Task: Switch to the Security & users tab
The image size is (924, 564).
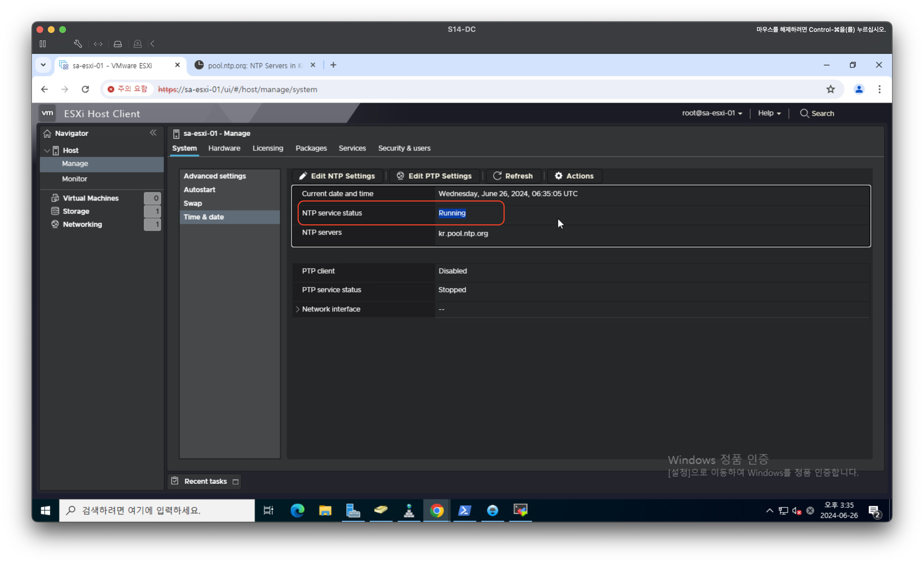Action: tap(404, 148)
